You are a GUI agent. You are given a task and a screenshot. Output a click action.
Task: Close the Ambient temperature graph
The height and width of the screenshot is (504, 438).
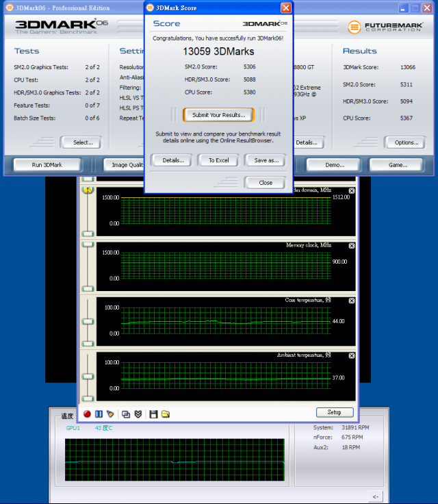pos(352,355)
